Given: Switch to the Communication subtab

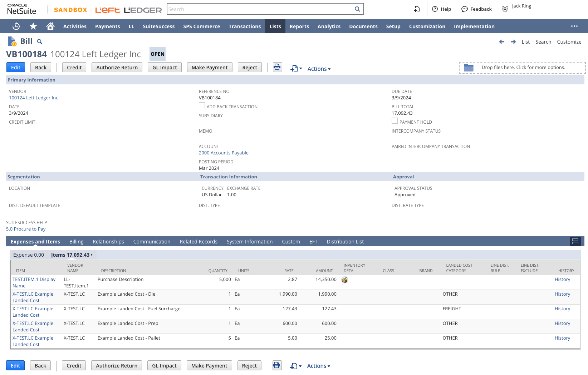Looking at the screenshot, I should (152, 242).
